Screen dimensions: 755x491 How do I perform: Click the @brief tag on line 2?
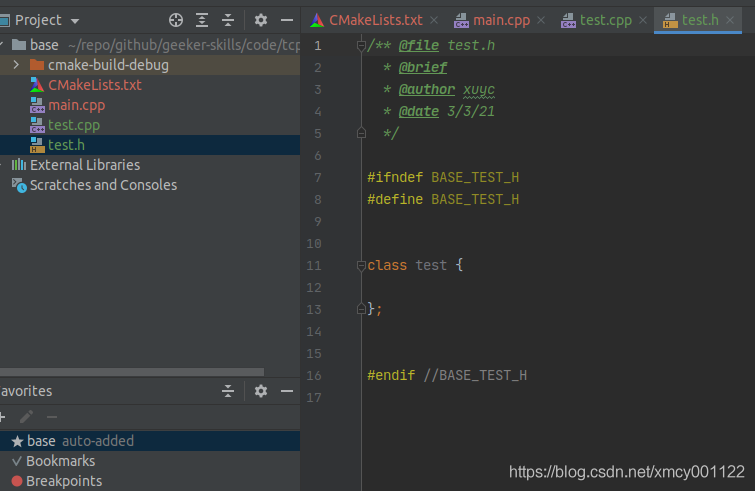pos(423,68)
